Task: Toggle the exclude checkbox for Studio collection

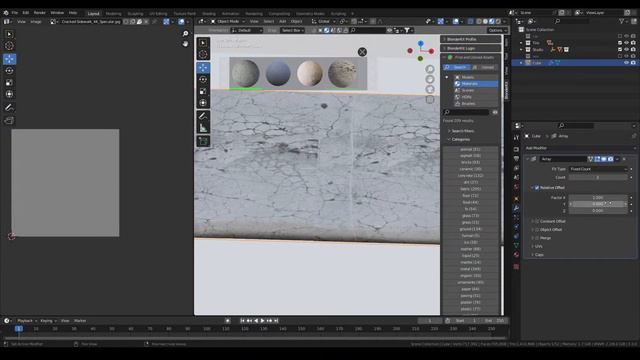Action: pos(620,49)
